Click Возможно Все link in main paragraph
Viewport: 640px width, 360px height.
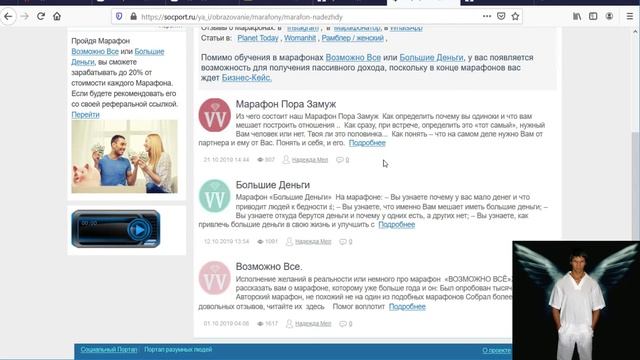(x=353, y=58)
